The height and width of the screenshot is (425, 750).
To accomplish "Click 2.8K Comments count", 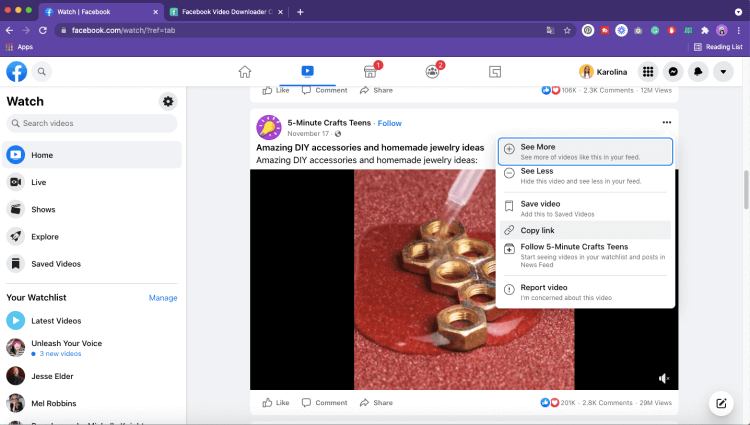I will click(x=607, y=403).
